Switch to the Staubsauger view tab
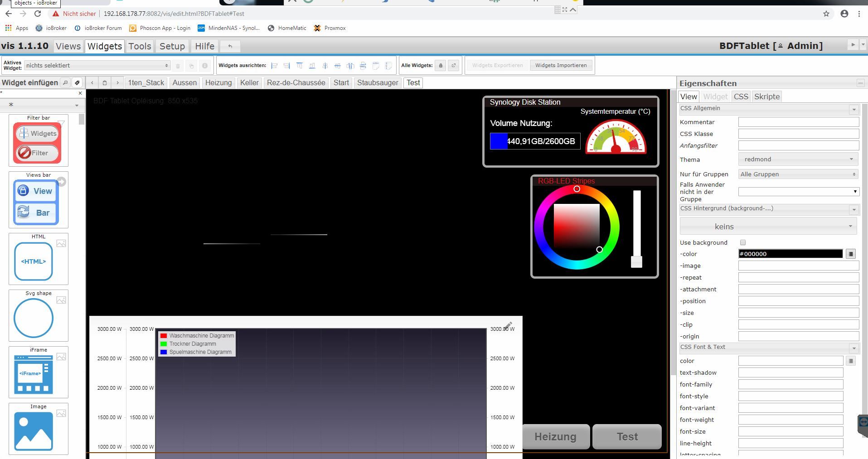868x459 pixels. (378, 83)
